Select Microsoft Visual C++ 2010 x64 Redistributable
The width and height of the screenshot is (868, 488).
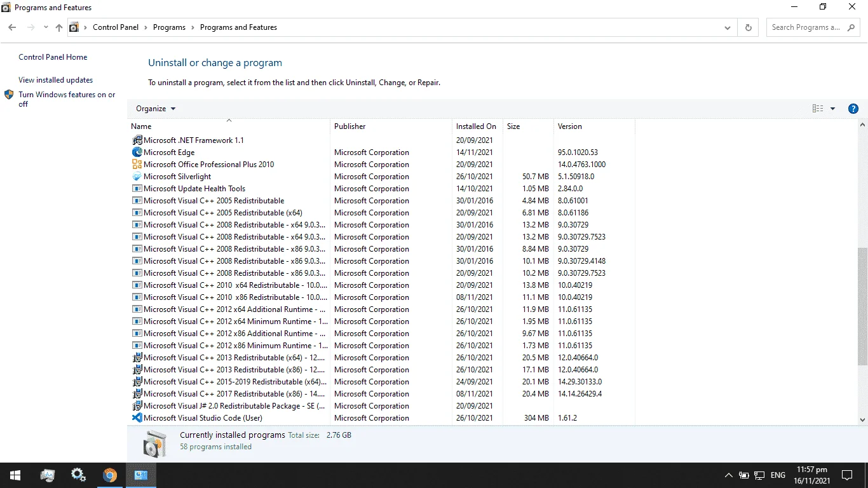pyautogui.click(x=383, y=285)
